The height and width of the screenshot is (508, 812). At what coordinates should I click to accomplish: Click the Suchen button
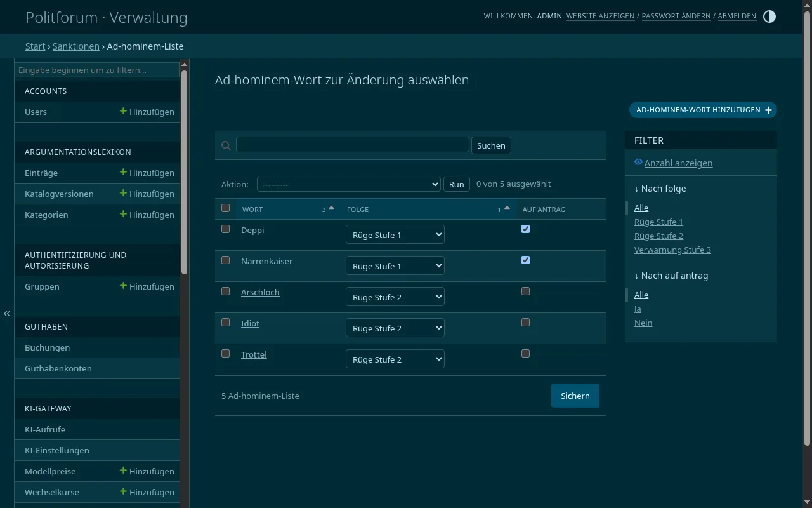point(491,145)
